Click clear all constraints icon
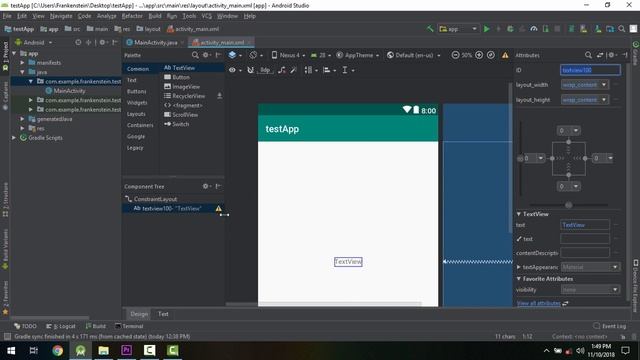Viewport: 640px width, 360px height. [282, 70]
